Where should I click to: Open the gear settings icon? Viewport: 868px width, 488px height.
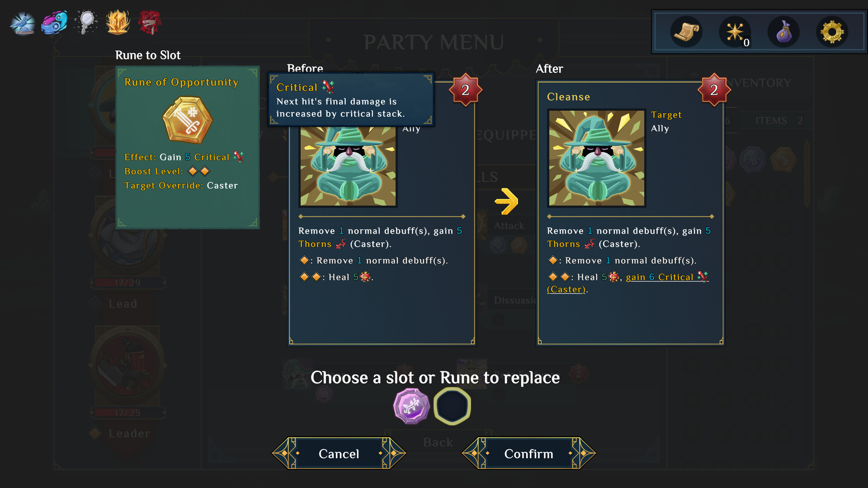click(x=832, y=32)
